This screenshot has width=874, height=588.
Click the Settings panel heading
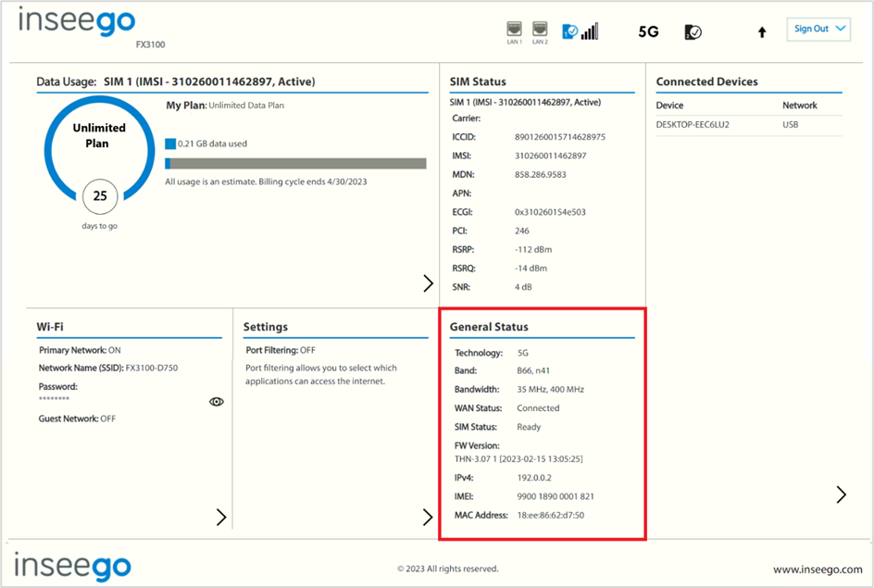tap(266, 327)
